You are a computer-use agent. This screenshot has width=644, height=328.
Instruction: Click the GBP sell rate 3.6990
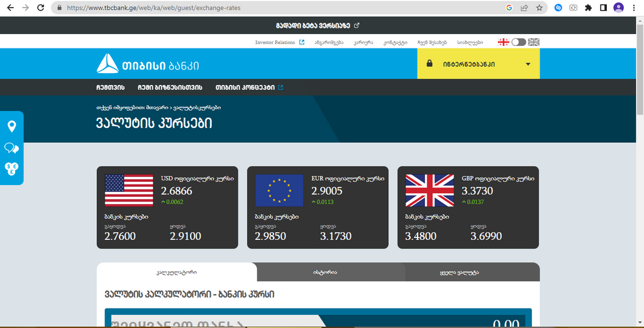click(x=486, y=236)
